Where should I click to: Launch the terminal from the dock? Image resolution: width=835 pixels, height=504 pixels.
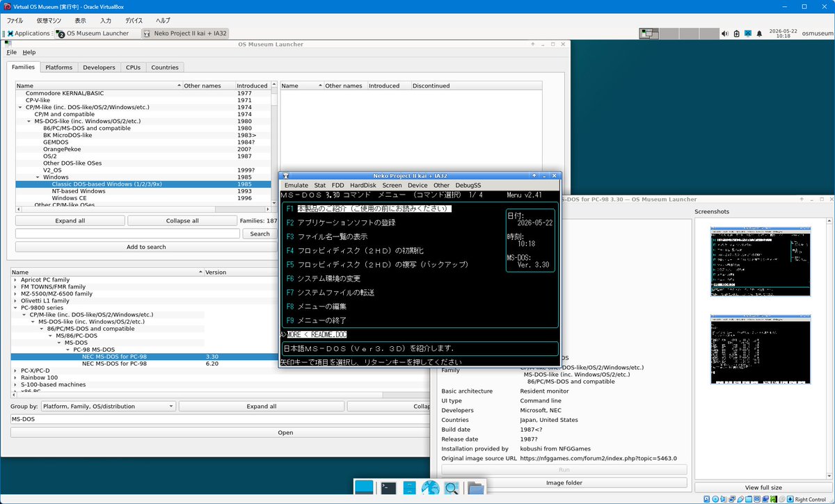click(x=388, y=488)
